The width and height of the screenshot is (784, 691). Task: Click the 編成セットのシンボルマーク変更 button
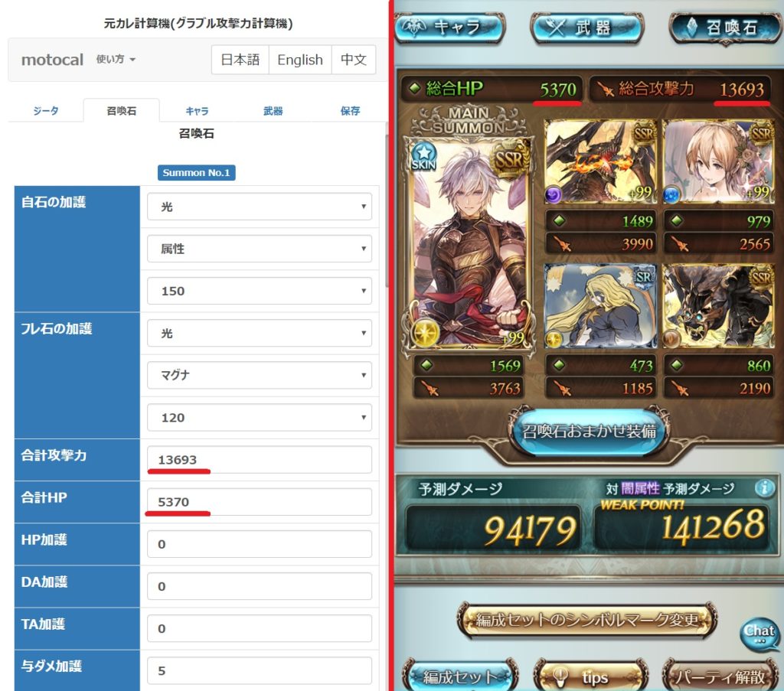(x=587, y=620)
